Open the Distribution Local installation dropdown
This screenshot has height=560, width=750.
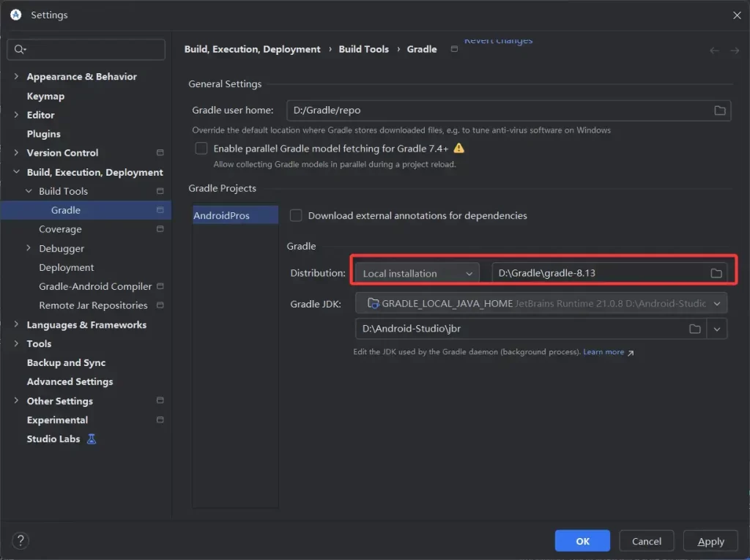coord(417,273)
